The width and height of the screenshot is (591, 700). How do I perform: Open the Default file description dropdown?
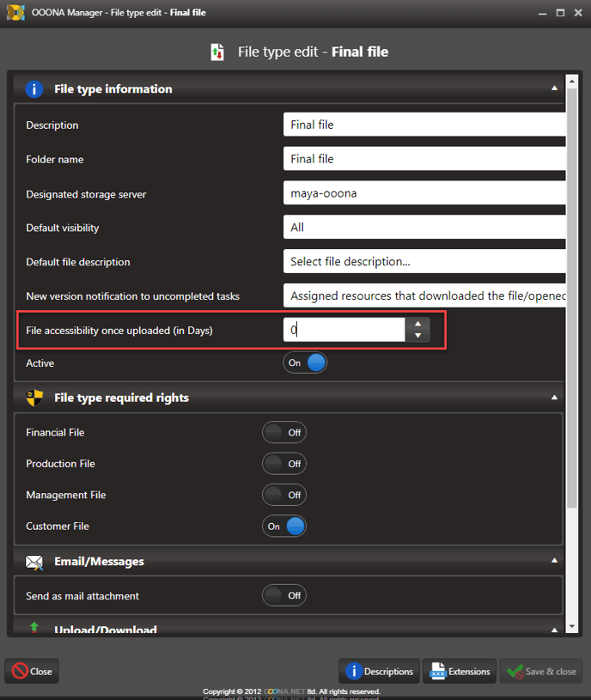click(x=424, y=262)
